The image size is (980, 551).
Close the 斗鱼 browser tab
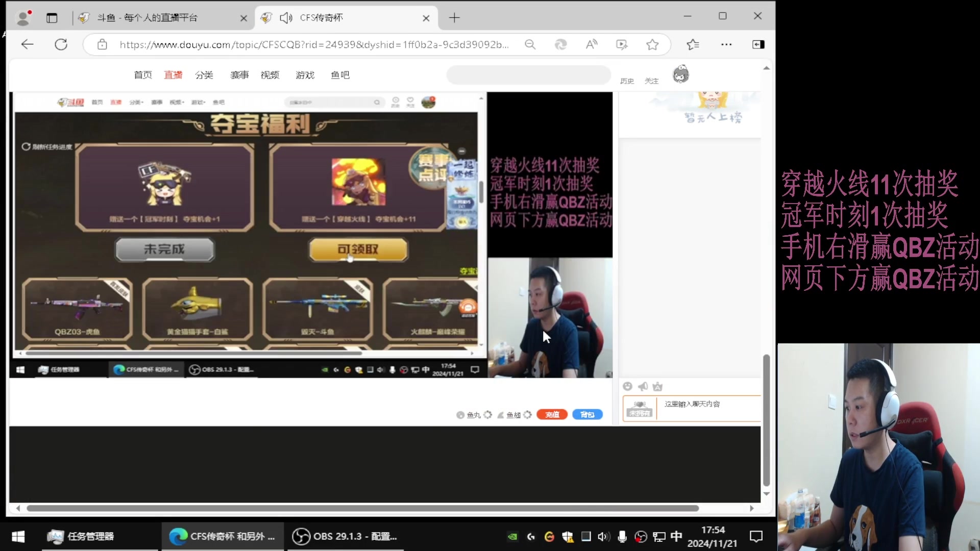(x=243, y=18)
